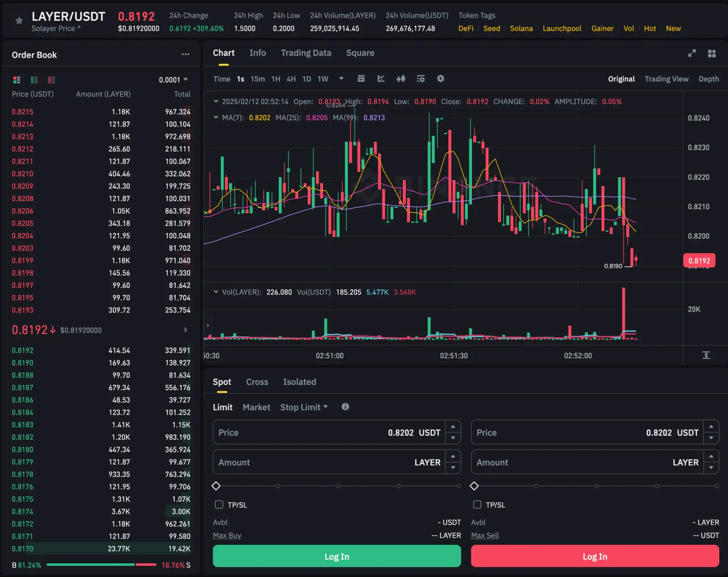Switch to the Cross margin tab

[x=257, y=382]
